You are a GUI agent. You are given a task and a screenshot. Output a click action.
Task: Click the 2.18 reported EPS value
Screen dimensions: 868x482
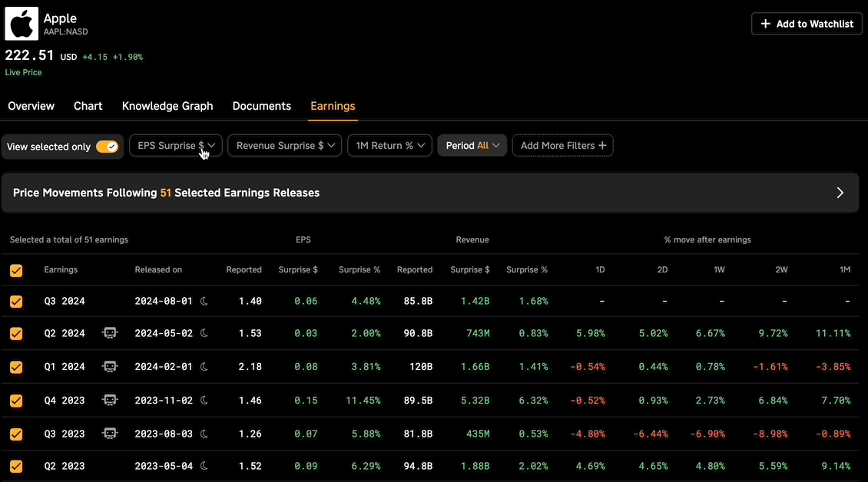click(x=250, y=367)
